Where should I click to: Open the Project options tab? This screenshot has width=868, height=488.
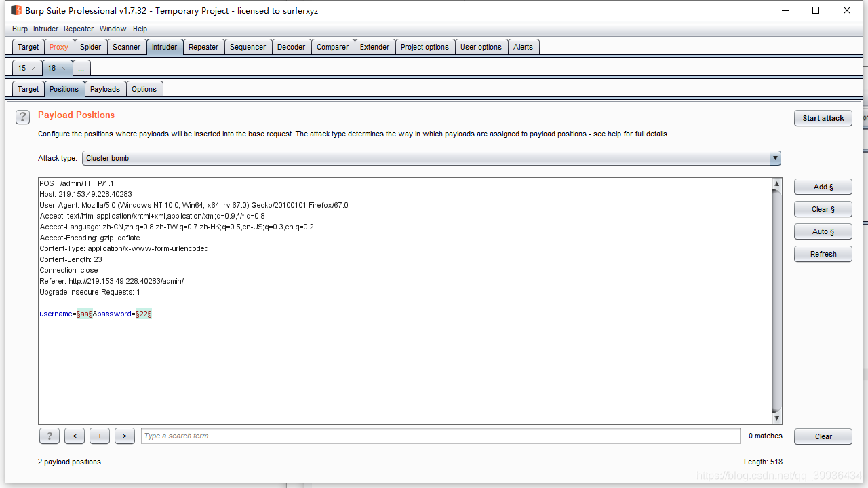pos(425,47)
